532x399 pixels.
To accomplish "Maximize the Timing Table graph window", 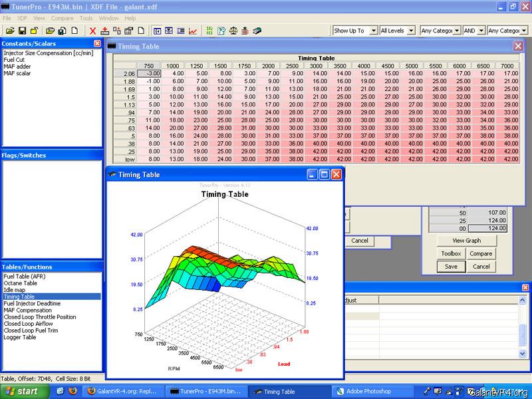I will [x=325, y=174].
